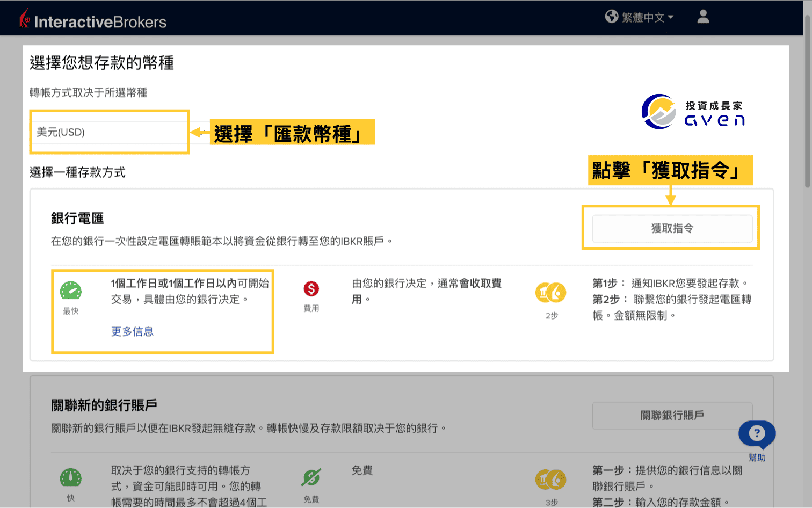Screen dimensions: 812x508
Task: Click inside the currency selection field
Action: [109, 132]
